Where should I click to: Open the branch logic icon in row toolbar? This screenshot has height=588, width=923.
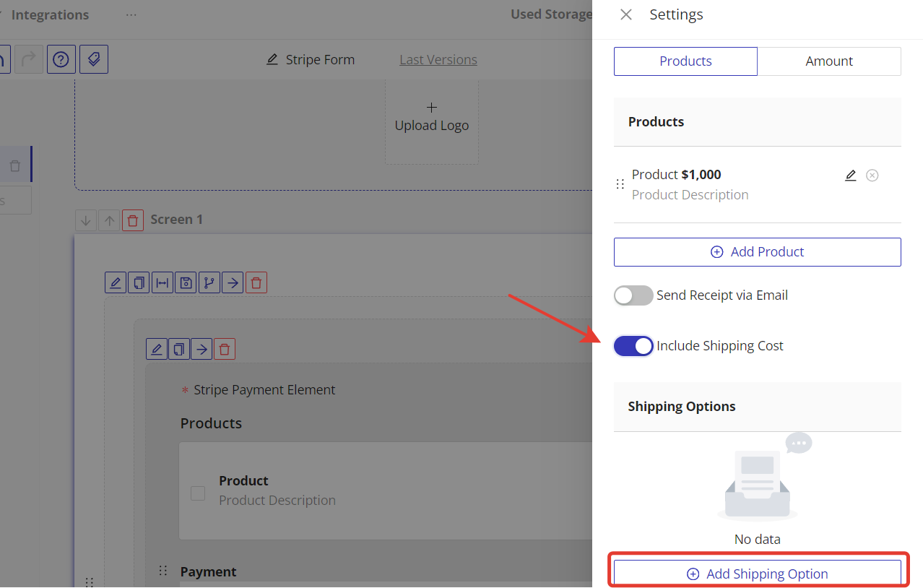tap(209, 282)
